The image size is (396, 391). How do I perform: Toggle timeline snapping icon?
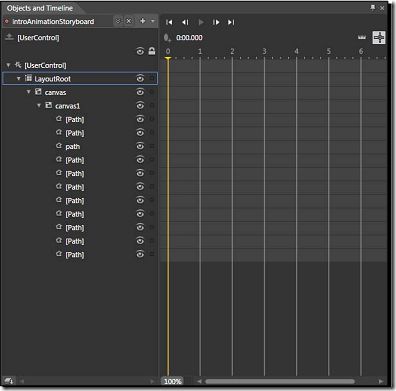pos(362,37)
